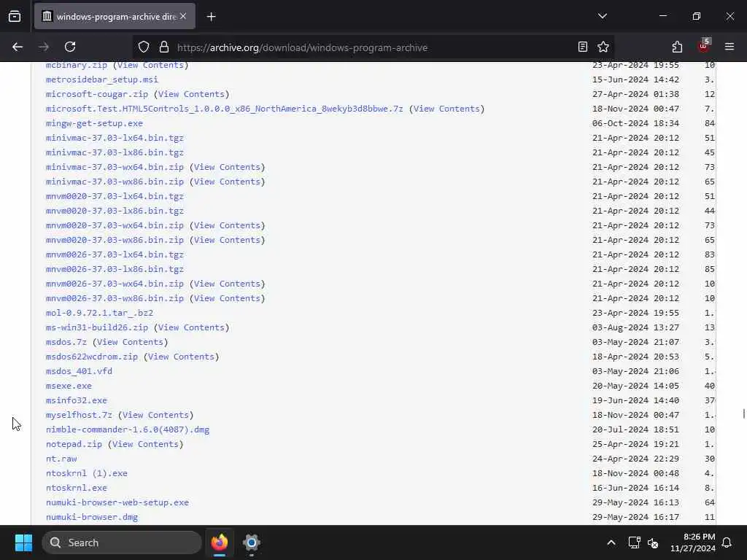Image resolution: width=747 pixels, height=560 pixels.
Task: Open ms-win31-build26.zip link
Action: [97, 327]
